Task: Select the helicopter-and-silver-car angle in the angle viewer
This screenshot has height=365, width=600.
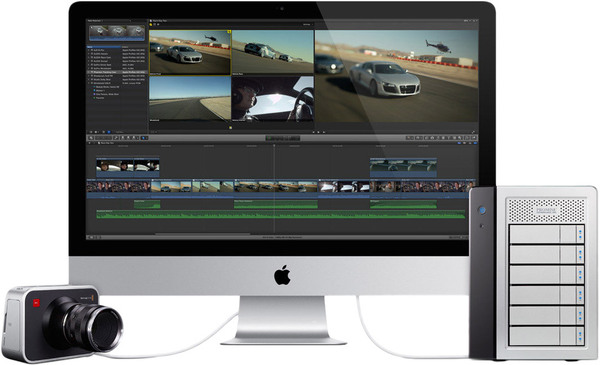Action: click(190, 52)
